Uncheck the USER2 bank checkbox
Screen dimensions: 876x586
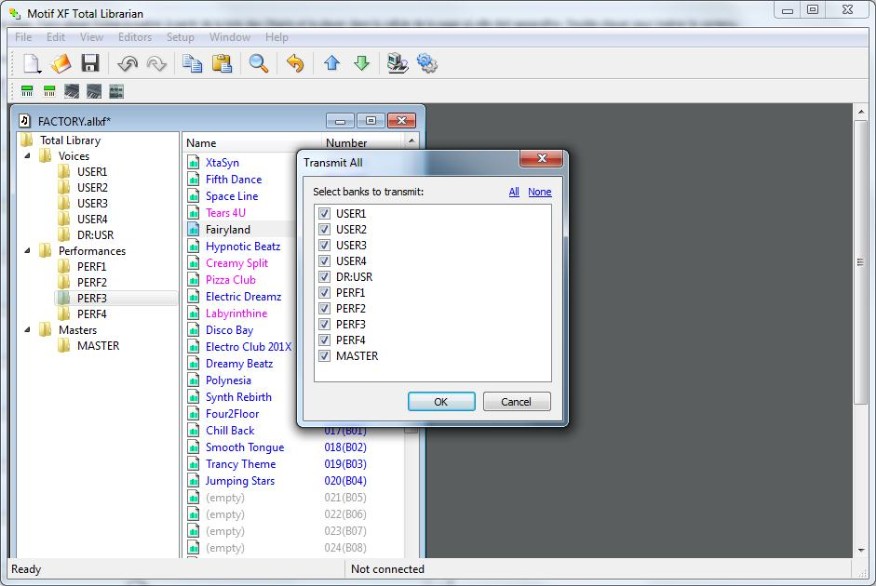pyautogui.click(x=324, y=229)
